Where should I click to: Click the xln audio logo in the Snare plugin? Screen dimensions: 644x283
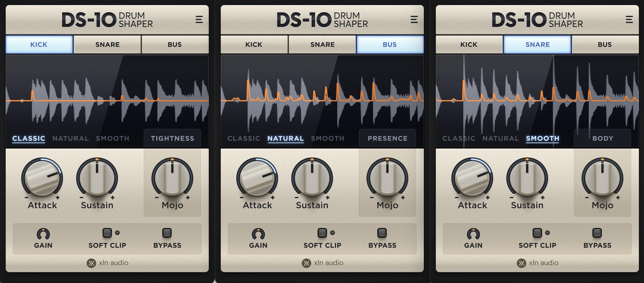click(x=538, y=263)
